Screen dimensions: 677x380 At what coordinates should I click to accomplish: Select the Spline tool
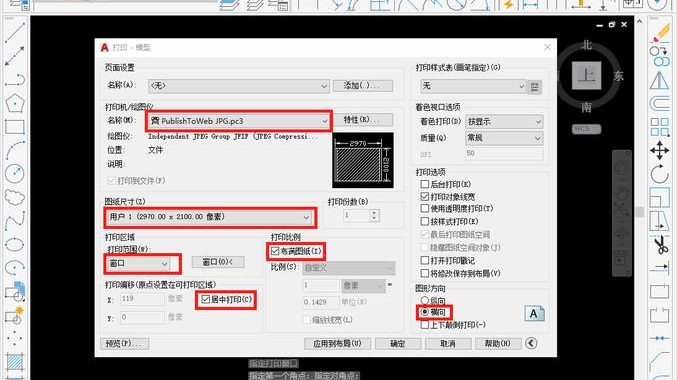15,221
